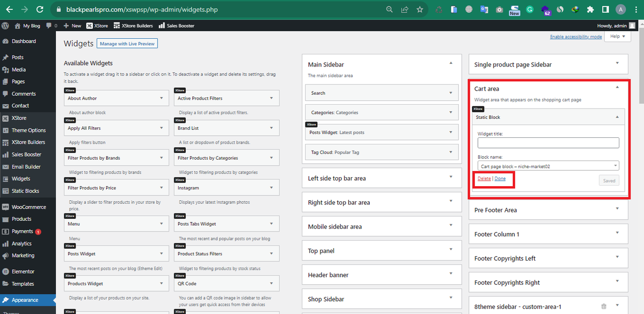Click Howdy, admin account link
Screen dimensions: 644x314
(616, 26)
